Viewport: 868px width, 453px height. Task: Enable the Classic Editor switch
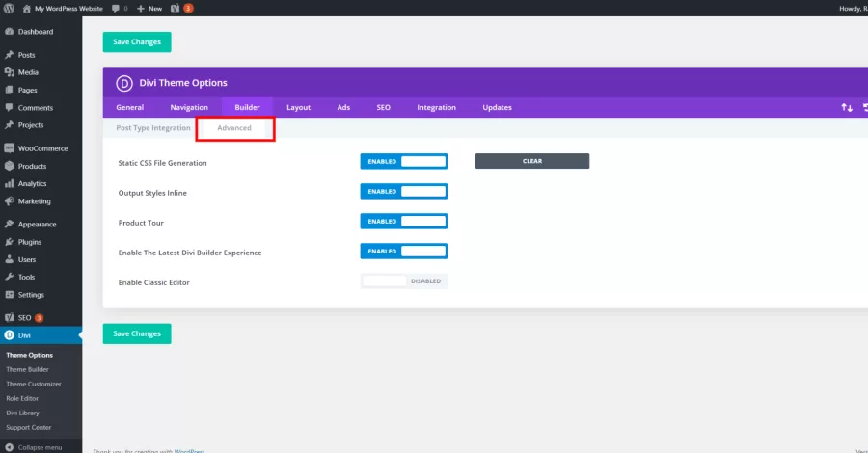[x=403, y=281]
